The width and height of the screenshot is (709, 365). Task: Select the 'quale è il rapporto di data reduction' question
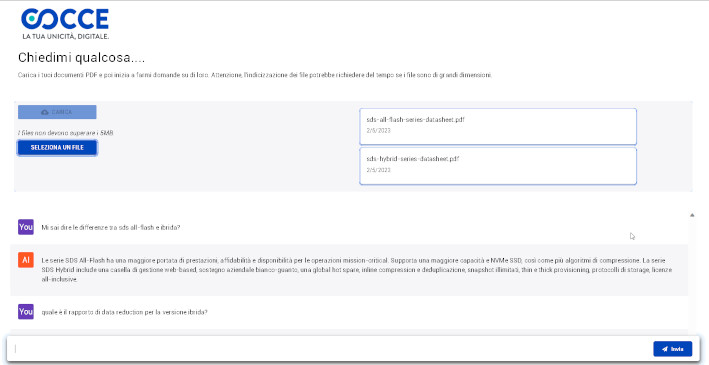(124, 312)
